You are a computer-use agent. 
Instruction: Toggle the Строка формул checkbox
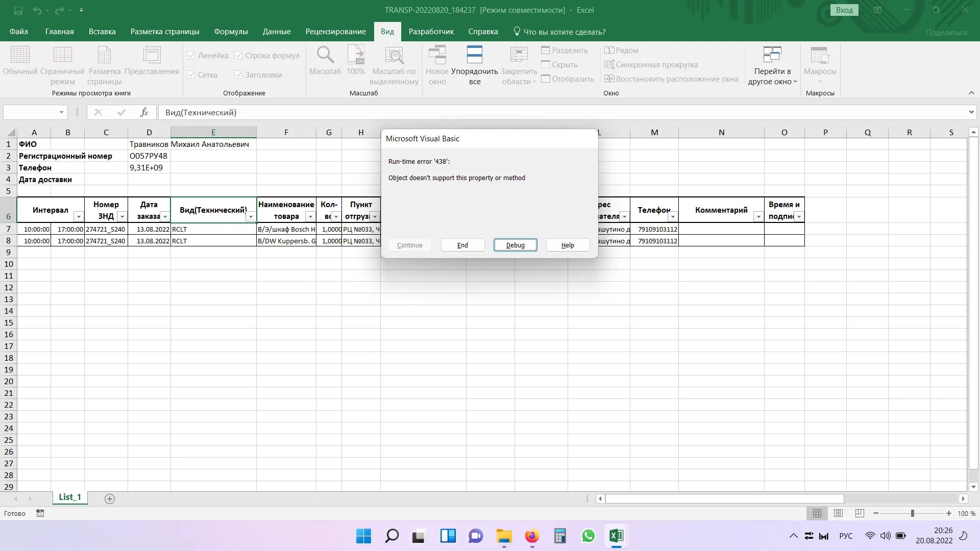click(x=238, y=56)
